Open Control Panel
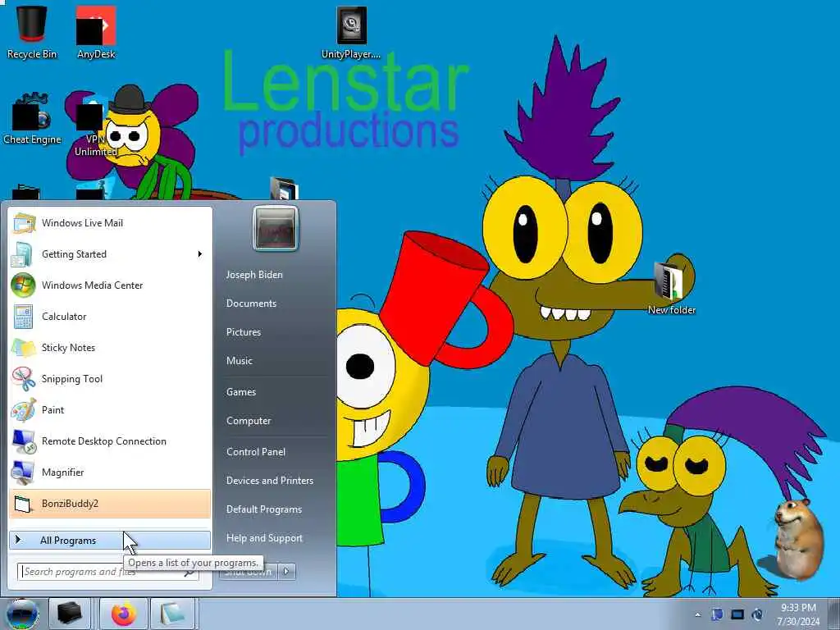 pos(256,452)
